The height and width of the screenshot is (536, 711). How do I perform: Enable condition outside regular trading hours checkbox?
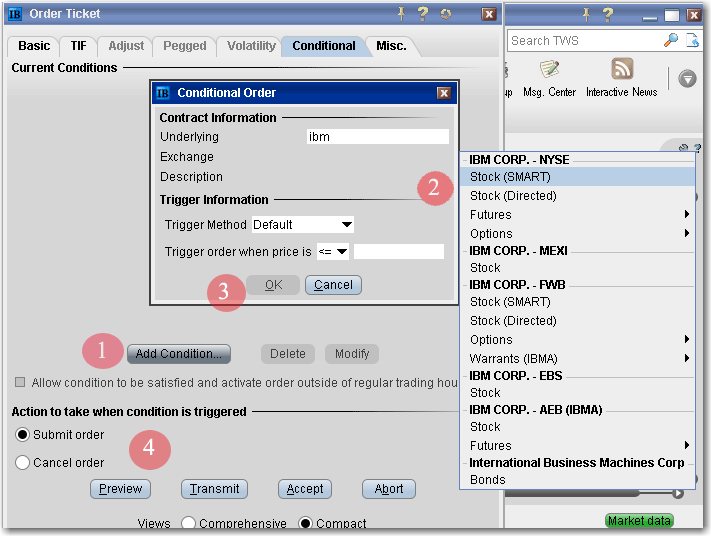(x=20, y=382)
